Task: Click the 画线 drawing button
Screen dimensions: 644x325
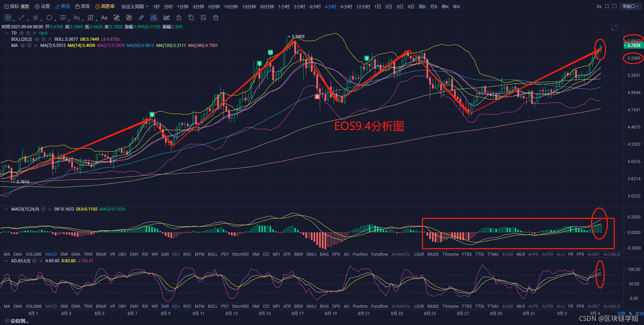Action: coord(63,7)
